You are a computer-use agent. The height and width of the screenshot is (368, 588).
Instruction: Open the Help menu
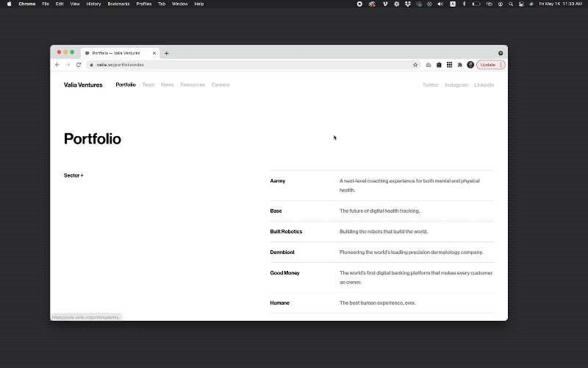coord(198,4)
